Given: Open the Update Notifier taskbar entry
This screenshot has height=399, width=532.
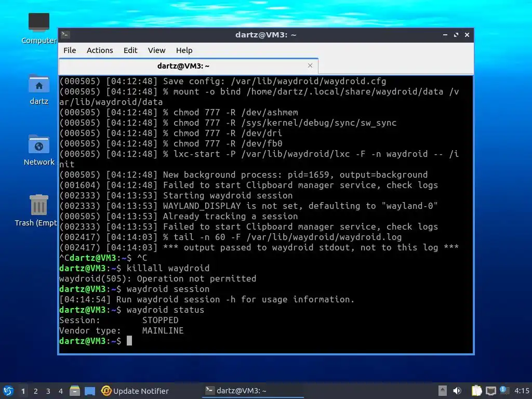Looking at the screenshot, I should point(135,391).
